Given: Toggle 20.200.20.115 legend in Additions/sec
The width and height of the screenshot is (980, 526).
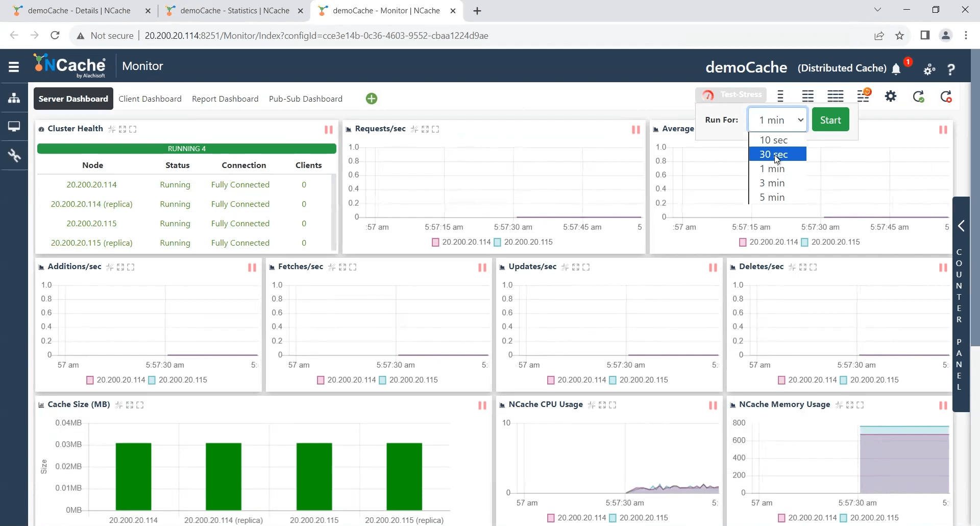Looking at the screenshot, I should point(178,380).
